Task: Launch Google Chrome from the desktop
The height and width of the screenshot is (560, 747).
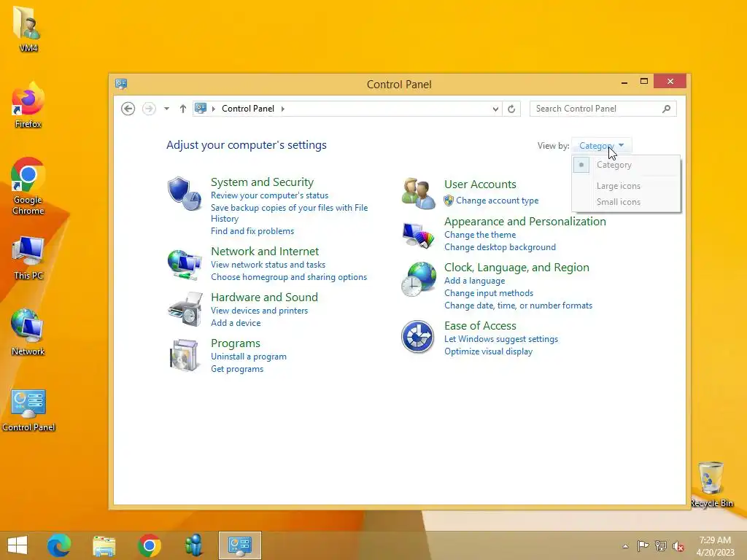Action: [x=28, y=186]
